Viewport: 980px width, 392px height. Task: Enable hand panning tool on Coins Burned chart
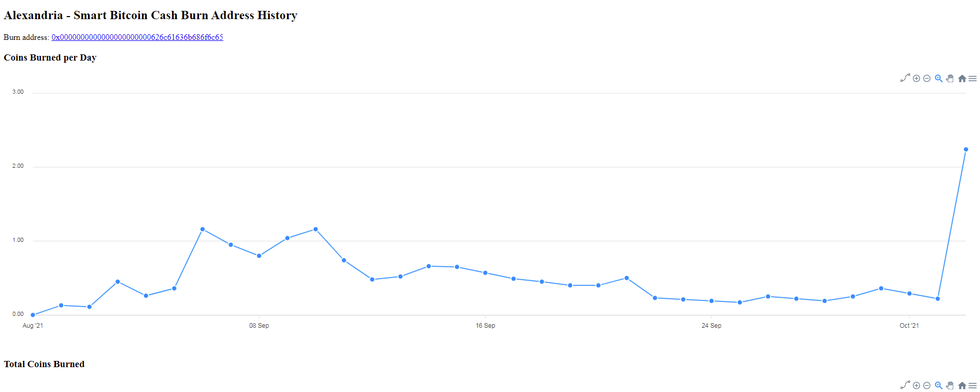click(950, 79)
